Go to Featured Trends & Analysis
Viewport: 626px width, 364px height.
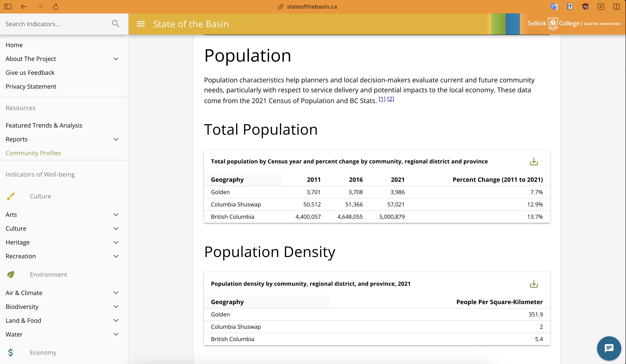(x=44, y=125)
